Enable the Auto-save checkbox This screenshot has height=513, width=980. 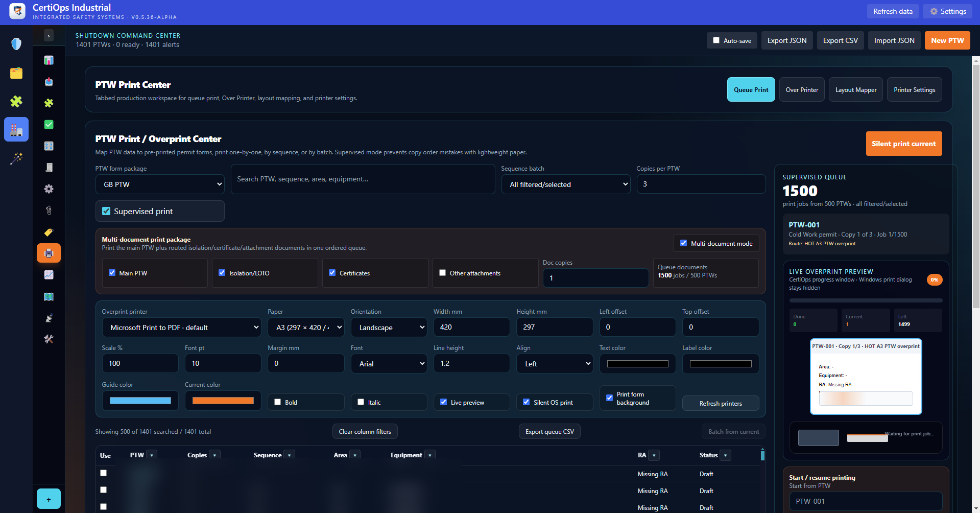(x=716, y=40)
